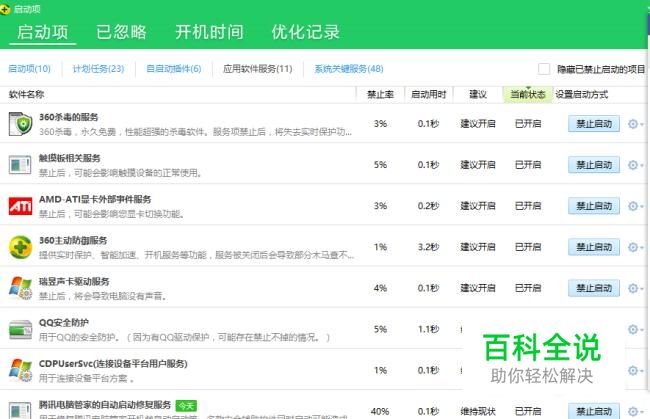
Task: Click the 设置启动方式 column header
Action: point(581,94)
